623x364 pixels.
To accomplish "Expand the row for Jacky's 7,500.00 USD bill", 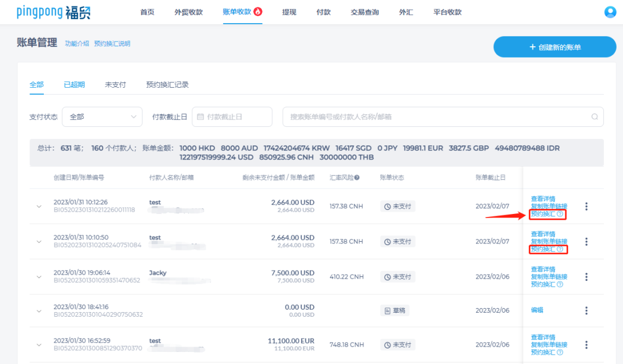I will point(39,277).
